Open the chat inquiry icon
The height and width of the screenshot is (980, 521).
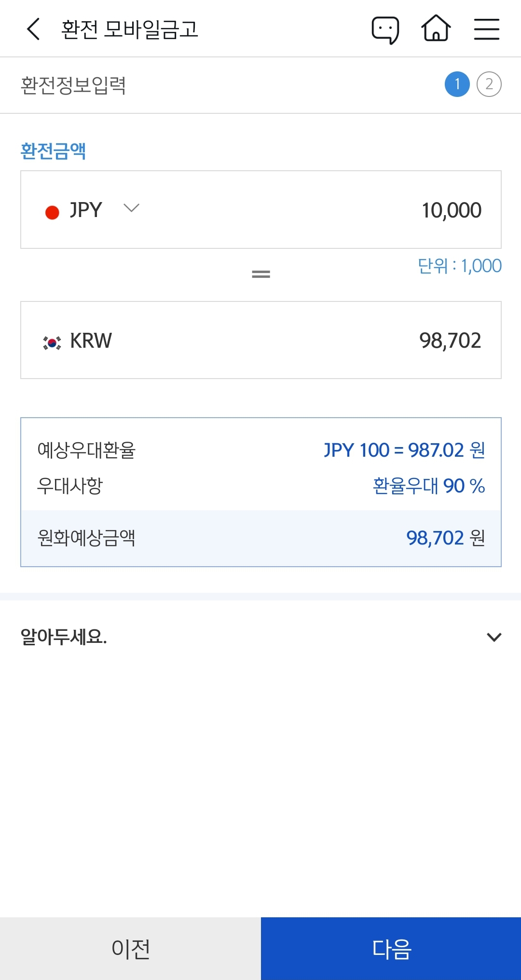pos(385,29)
